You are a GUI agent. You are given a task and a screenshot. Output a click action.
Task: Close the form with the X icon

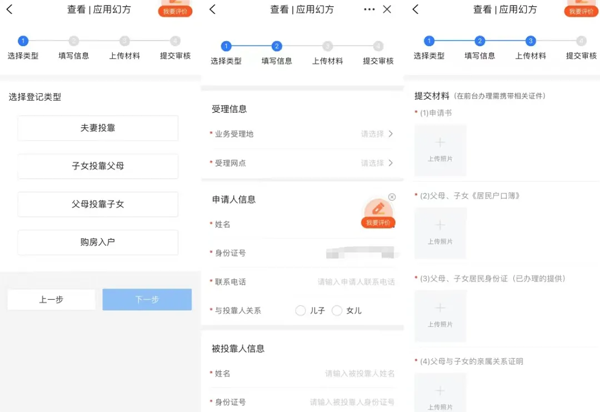tap(388, 9)
